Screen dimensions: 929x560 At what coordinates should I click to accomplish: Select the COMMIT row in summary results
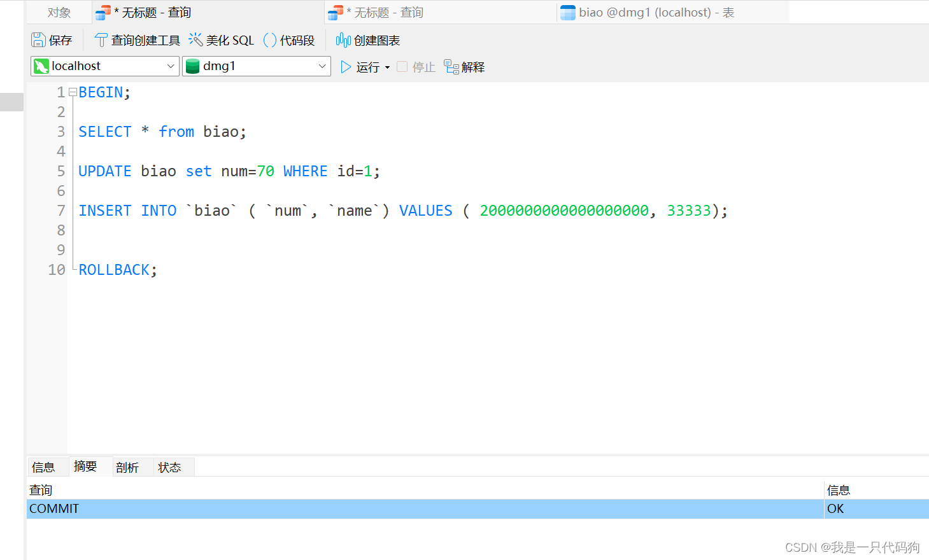255,508
